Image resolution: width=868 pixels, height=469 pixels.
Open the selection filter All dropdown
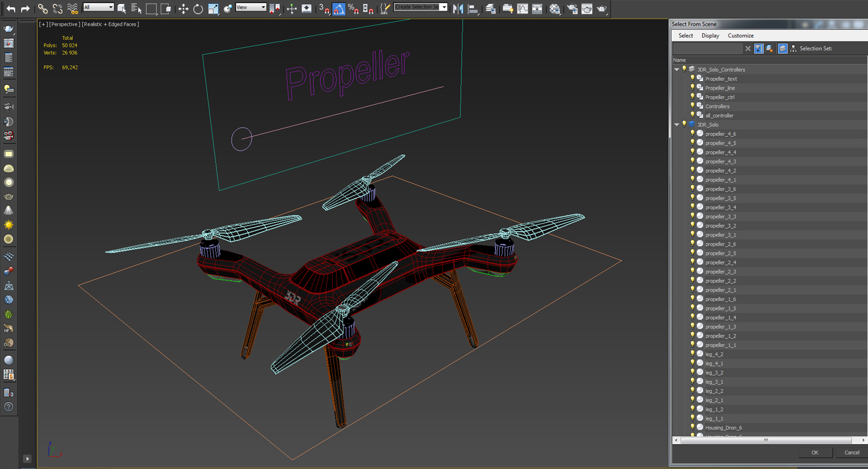point(99,7)
